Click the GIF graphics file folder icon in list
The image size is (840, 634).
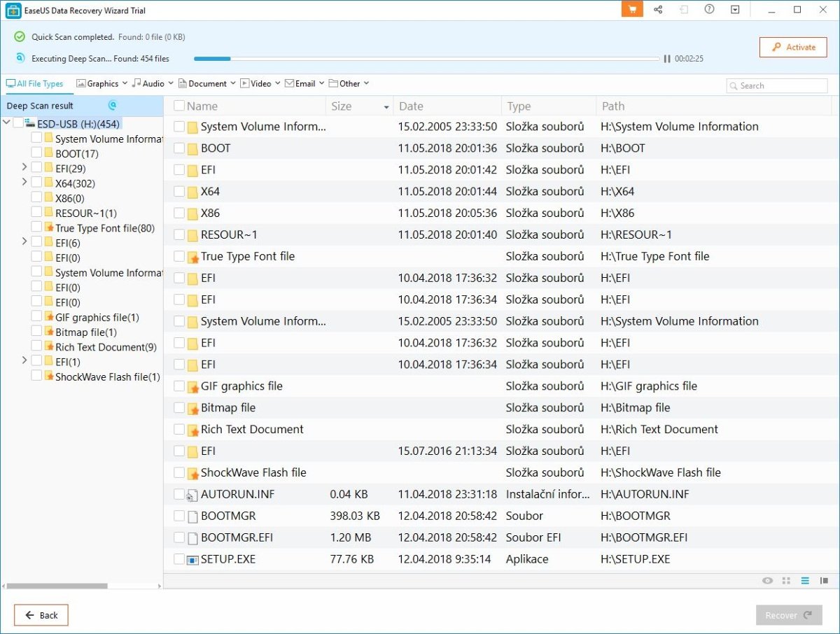[x=192, y=386]
